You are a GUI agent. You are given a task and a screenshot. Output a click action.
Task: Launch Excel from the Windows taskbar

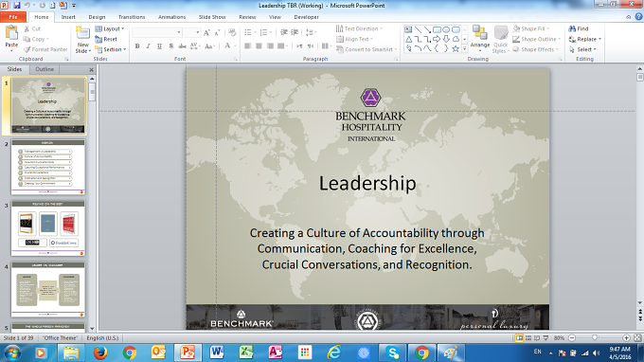[x=245, y=353]
